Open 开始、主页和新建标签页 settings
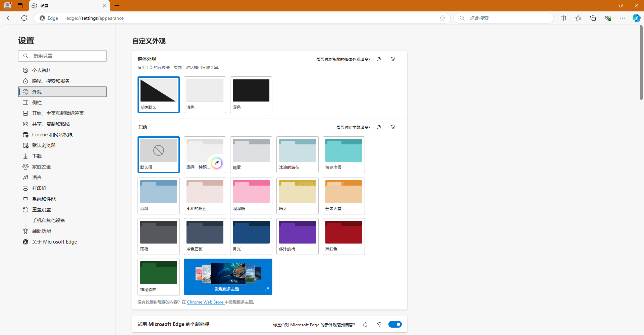This screenshot has height=335, width=644. [x=62, y=113]
